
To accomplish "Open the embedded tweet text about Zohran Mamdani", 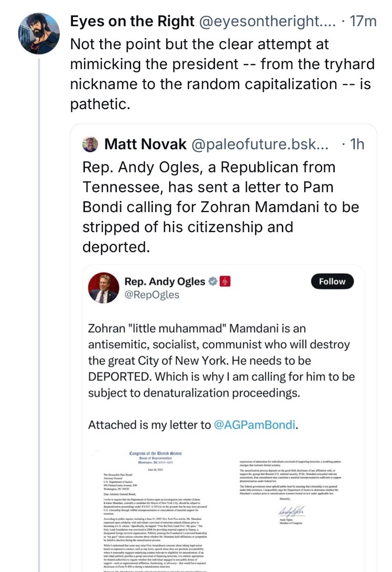I will [x=222, y=361].
